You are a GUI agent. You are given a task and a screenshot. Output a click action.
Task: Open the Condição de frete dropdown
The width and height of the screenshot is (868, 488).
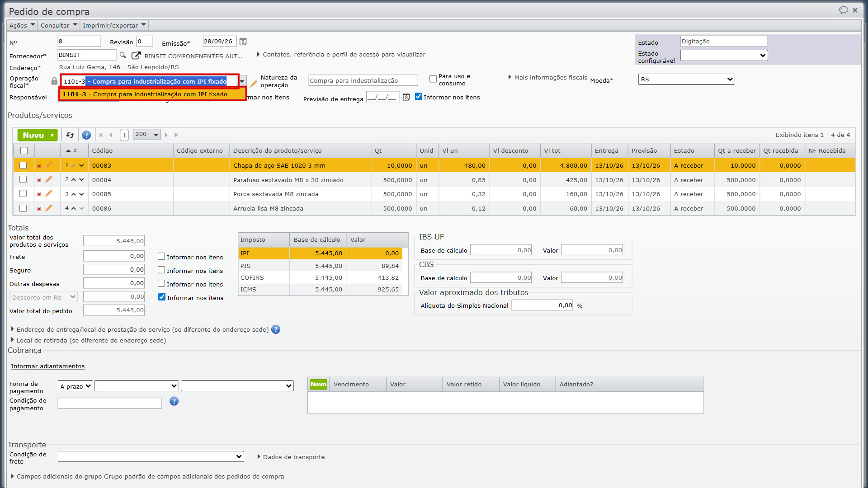click(151, 456)
